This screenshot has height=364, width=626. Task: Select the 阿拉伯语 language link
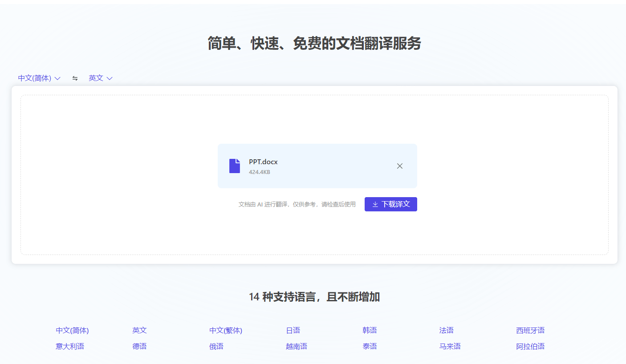point(531,346)
